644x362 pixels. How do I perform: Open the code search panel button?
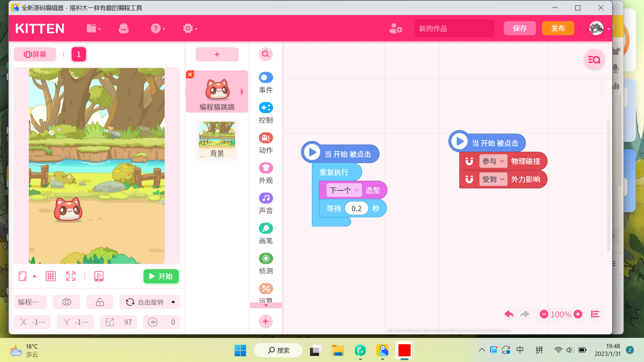594,60
